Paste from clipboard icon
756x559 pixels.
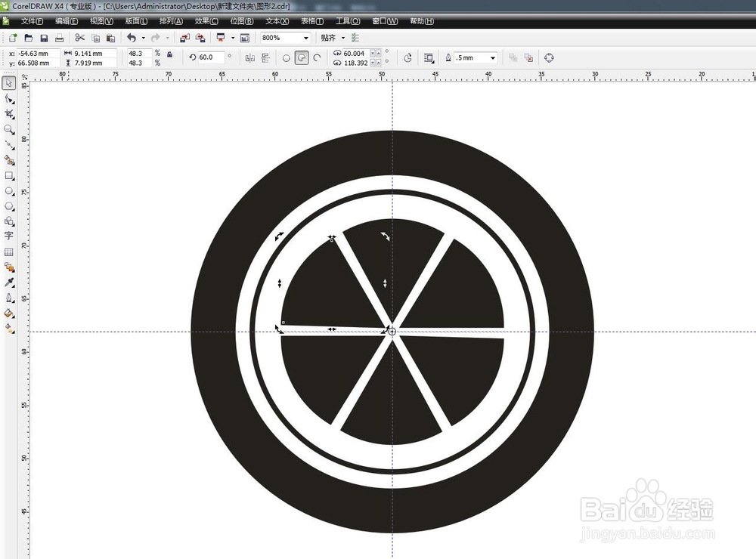[110, 38]
